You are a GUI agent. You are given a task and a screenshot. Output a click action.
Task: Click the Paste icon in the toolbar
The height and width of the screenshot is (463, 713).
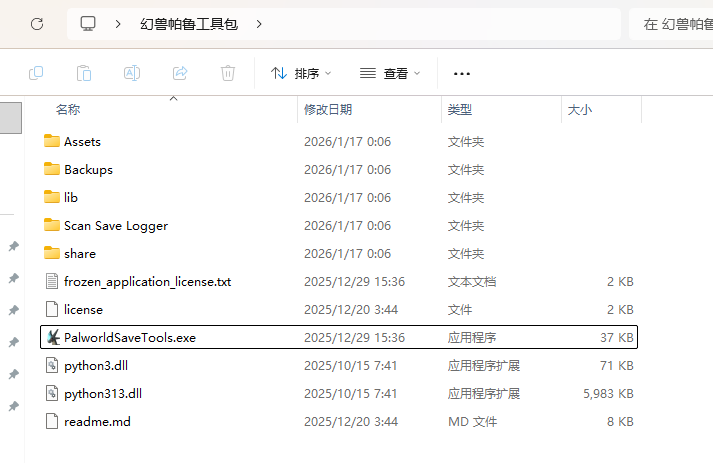(84, 73)
